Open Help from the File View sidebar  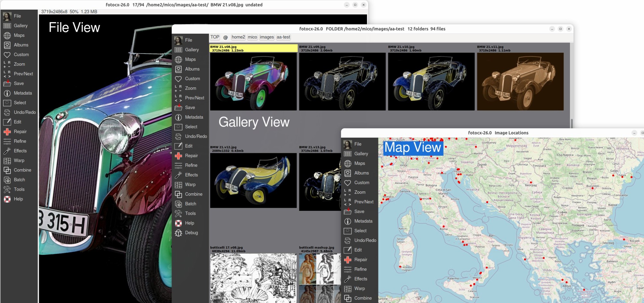pyautogui.click(x=7, y=199)
